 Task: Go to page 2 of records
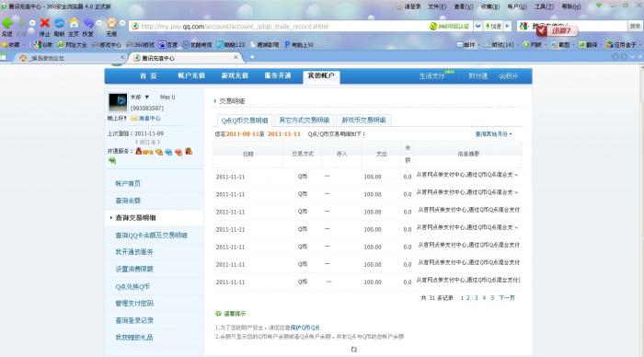point(468,298)
